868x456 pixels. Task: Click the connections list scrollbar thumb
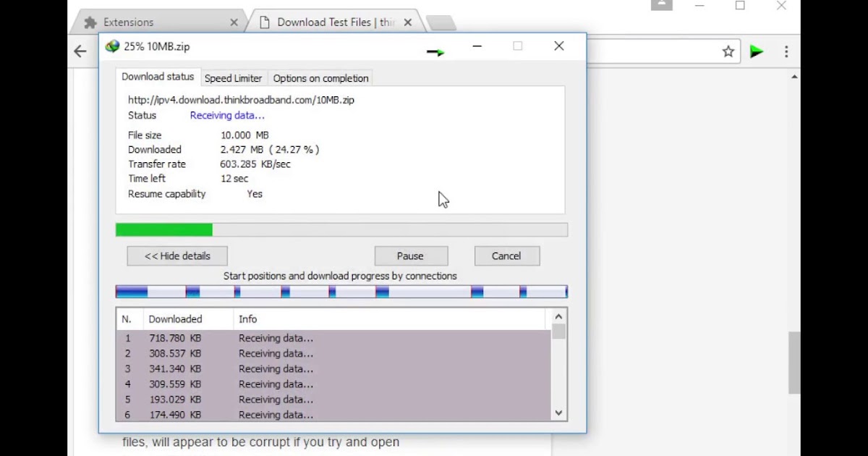click(x=558, y=331)
